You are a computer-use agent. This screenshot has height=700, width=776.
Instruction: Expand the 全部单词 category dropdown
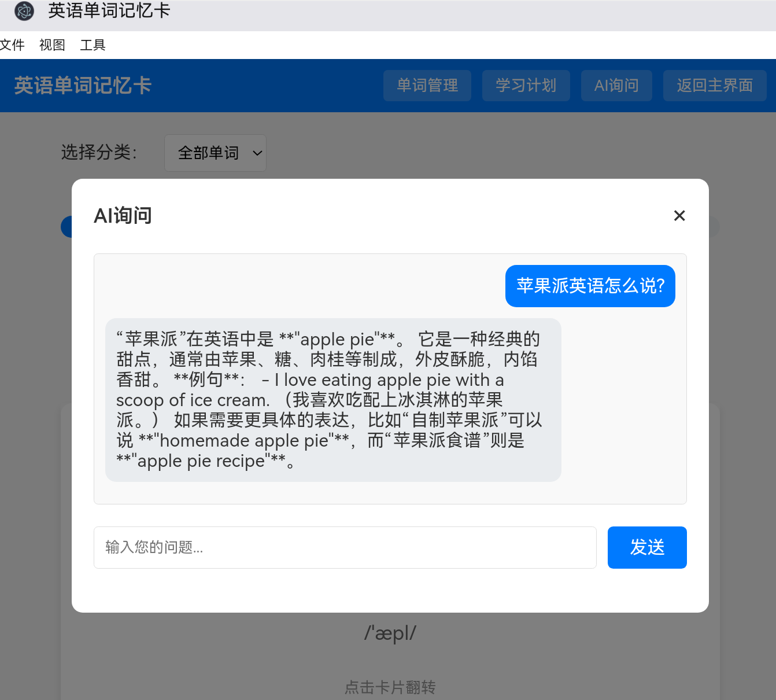coord(215,153)
